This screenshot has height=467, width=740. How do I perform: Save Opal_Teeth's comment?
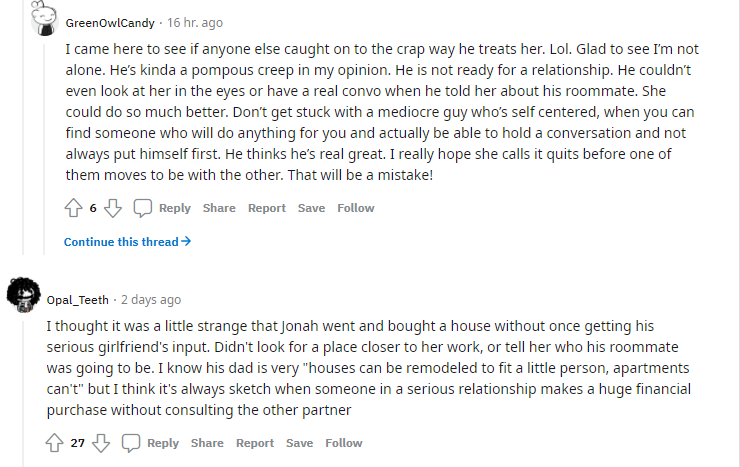point(299,443)
